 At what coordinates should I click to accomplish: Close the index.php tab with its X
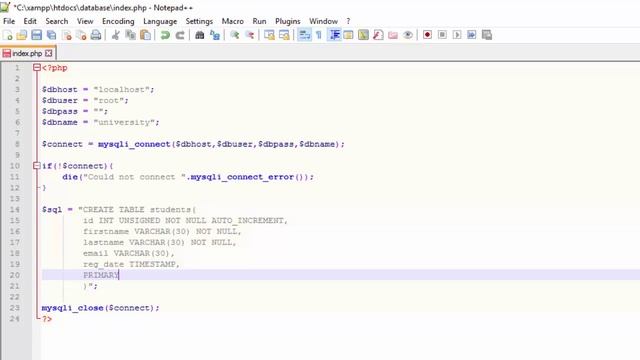click(49, 53)
